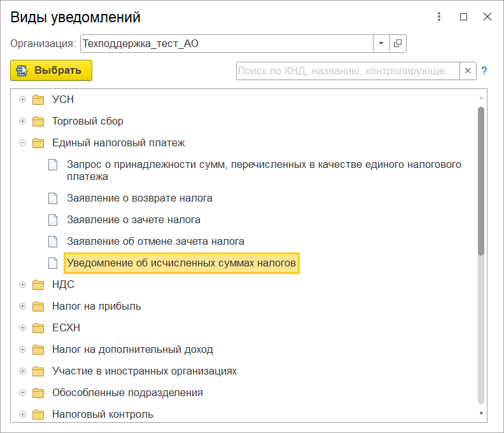
Task: Select the ЕСХН label
Action: coord(66,327)
